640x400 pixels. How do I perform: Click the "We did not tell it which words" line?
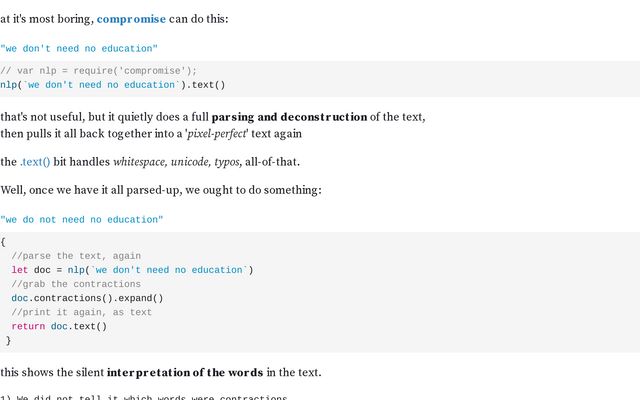tap(144, 398)
